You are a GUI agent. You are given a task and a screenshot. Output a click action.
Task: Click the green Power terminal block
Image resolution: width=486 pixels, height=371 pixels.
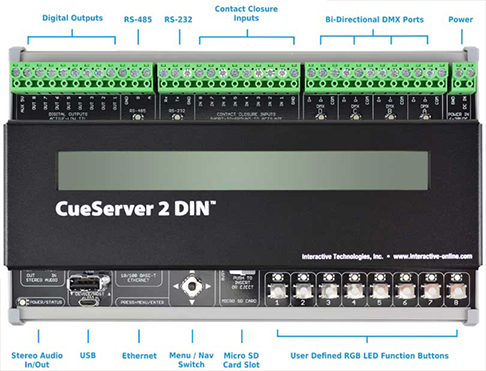464,78
